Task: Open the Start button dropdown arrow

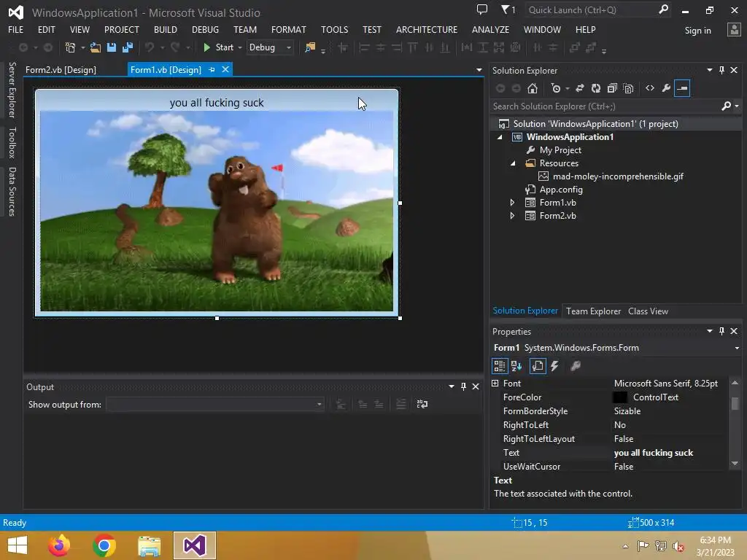Action: [240, 47]
